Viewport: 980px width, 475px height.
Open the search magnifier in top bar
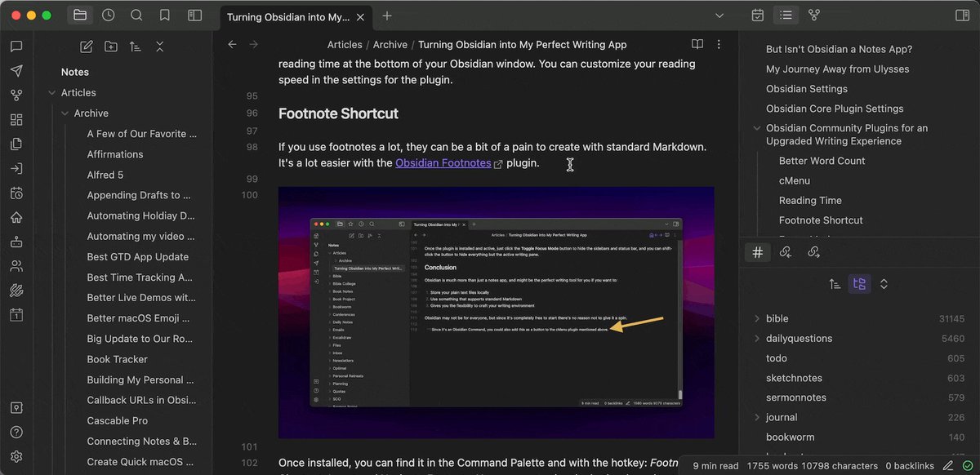(x=136, y=15)
